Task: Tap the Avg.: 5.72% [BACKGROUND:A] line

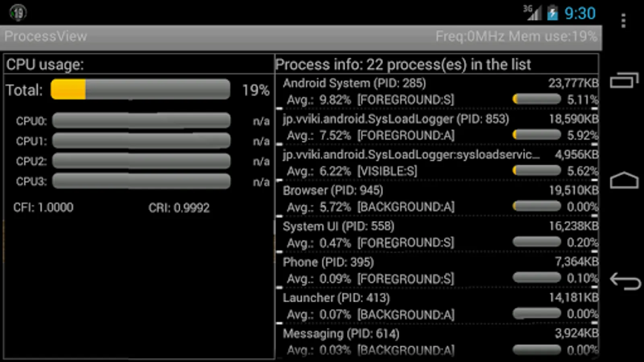Action: coord(370,207)
